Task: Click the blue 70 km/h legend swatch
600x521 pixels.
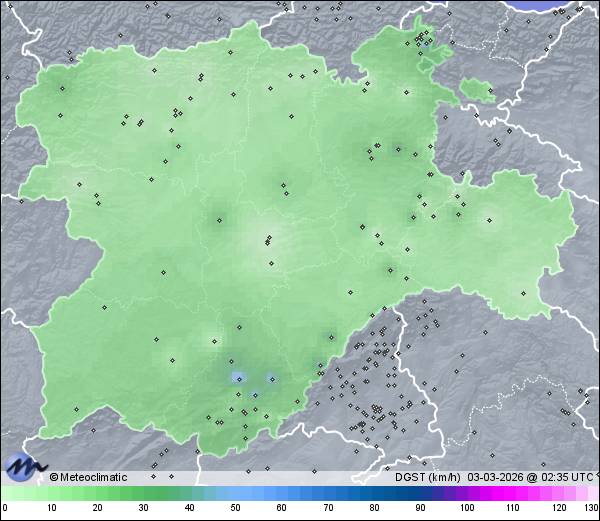Action: (327, 493)
